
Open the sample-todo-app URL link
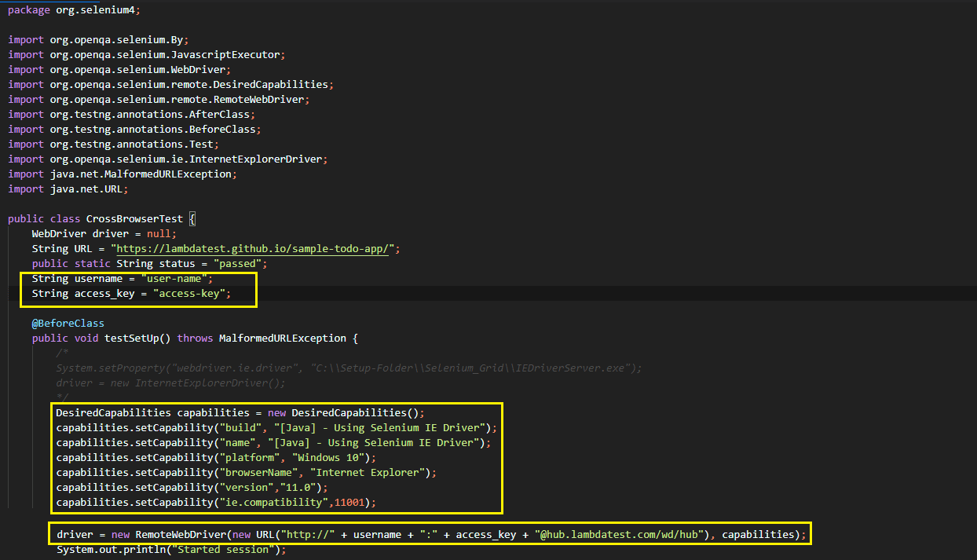251,248
